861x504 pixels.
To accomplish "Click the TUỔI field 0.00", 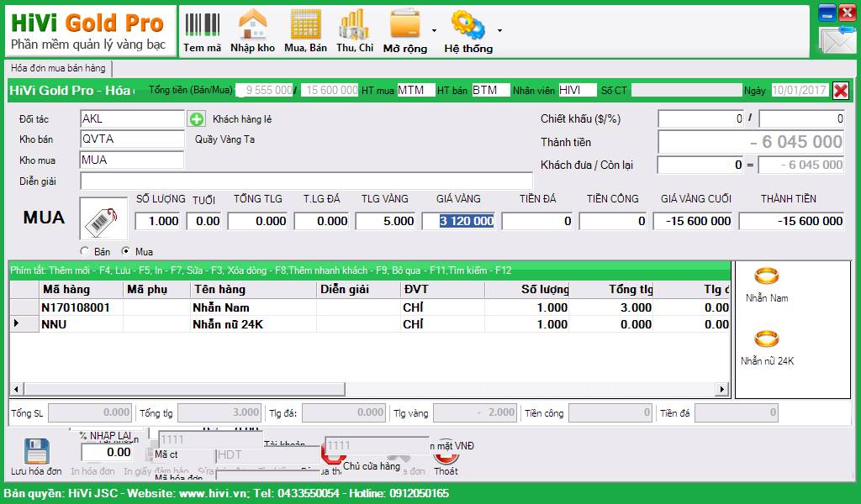I will [x=204, y=221].
